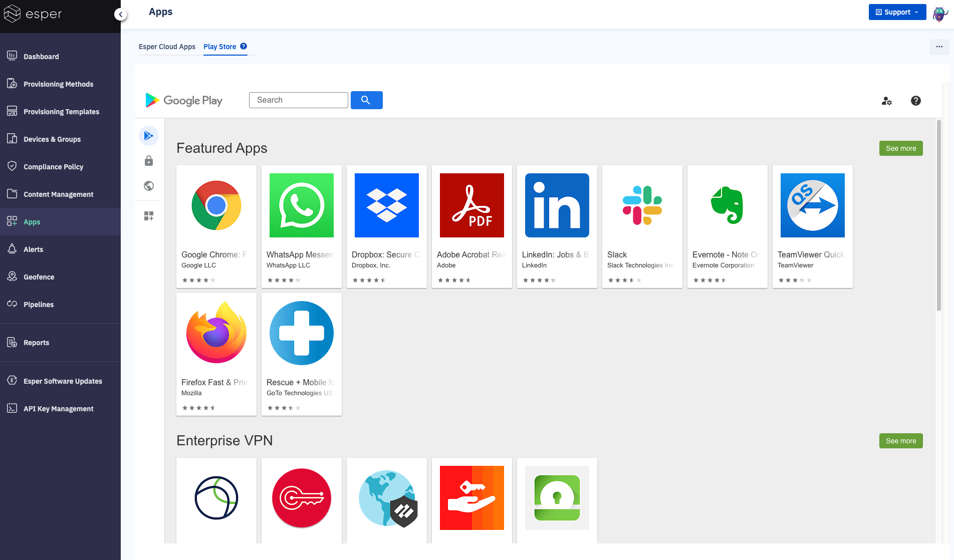The height and width of the screenshot is (560, 954).
Task: Open Content Management section
Action: pyautogui.click(x=60, y=194)
